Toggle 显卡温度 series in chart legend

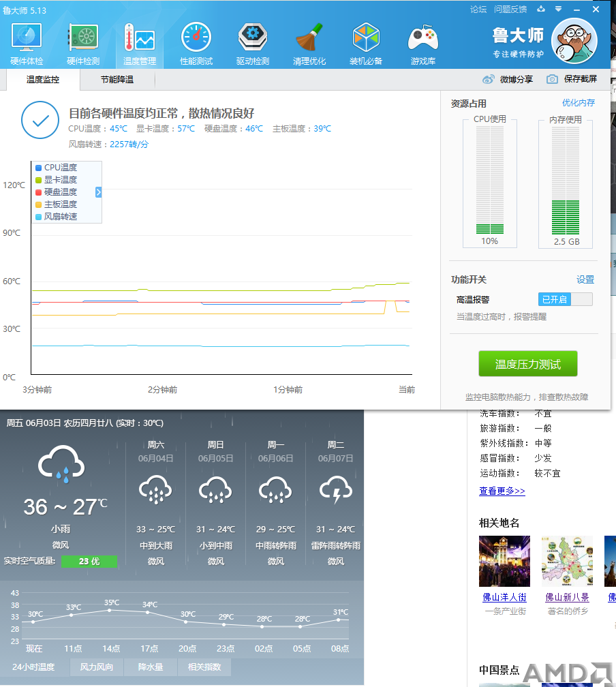point(57,180)
